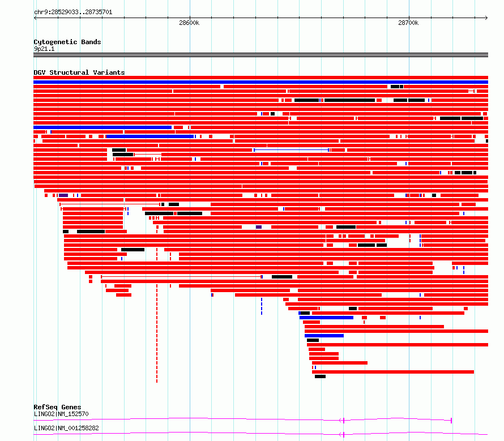Select the long thin red-line variant above black bar
Viewport: 504px width, 441px height.
point(110,204)
